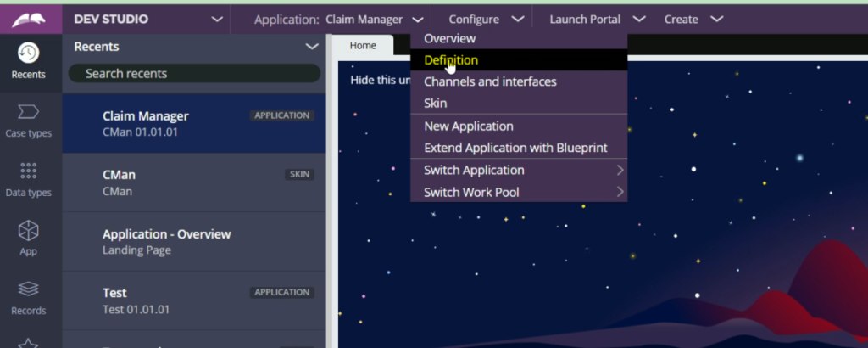The width and height of the screenshot is (868, 348).
Task: Click the Hide this link text
Action: [381, 80]
